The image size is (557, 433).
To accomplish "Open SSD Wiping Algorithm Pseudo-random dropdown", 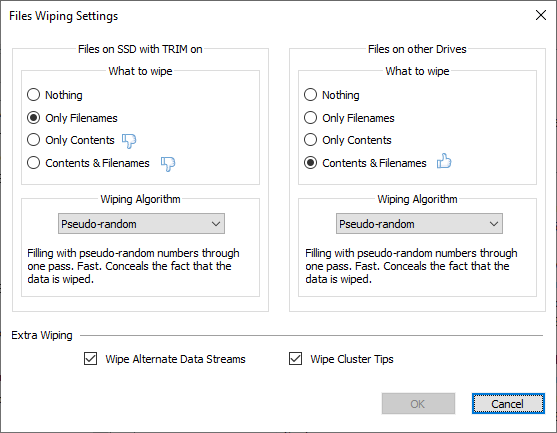I will coord(141,224).
